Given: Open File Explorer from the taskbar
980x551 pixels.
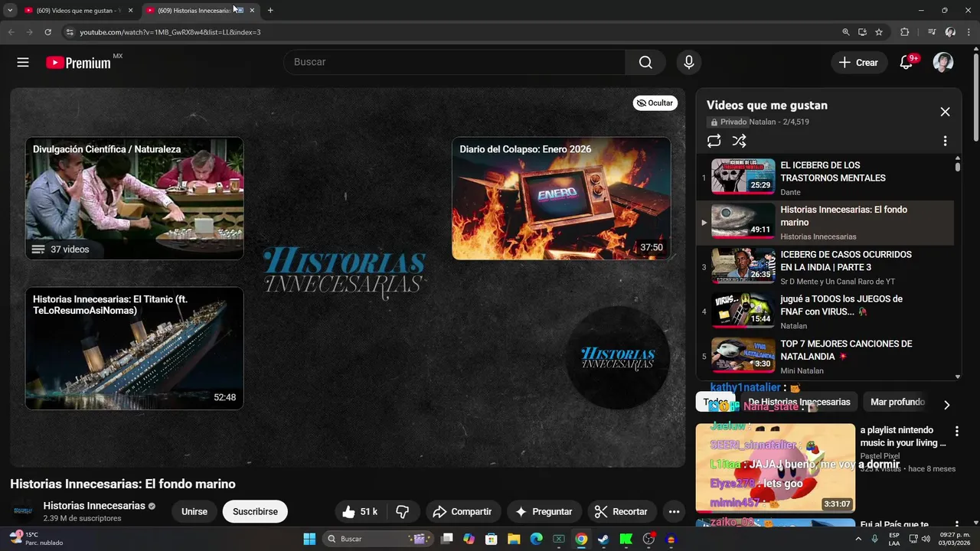Looking at the screenshot, I should coord(514,539).
